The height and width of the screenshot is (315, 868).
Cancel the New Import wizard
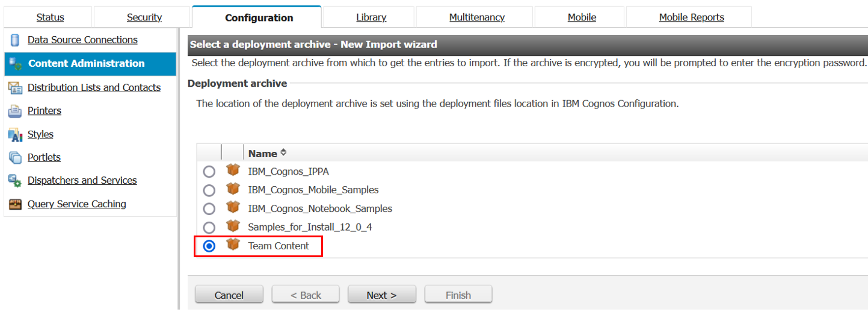[x=229, y=295]
